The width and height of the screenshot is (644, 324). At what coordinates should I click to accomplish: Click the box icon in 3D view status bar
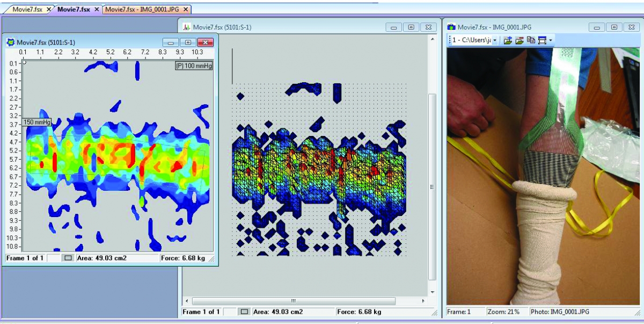click(x=244, y=312)
